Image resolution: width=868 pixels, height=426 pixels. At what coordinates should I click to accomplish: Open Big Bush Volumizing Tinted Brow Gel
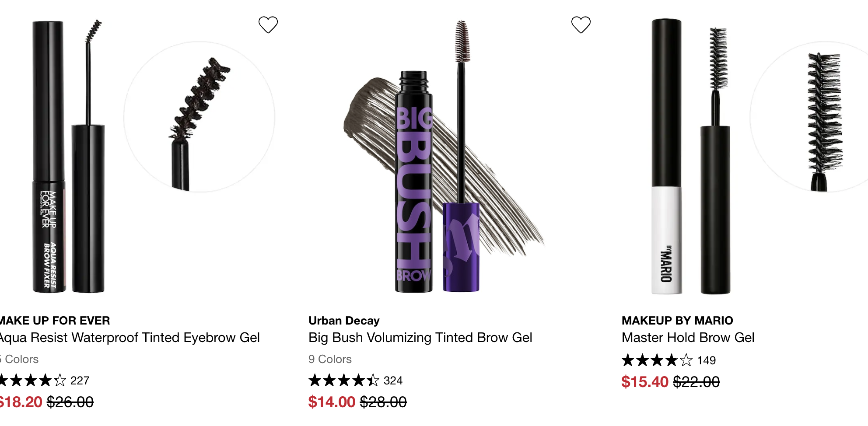point(420,338)
